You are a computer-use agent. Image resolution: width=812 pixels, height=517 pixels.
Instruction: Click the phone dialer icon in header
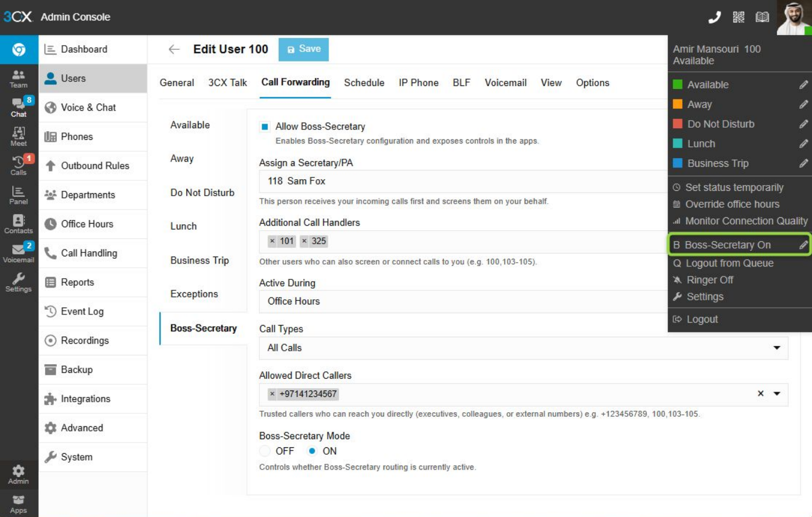(714, 17)
